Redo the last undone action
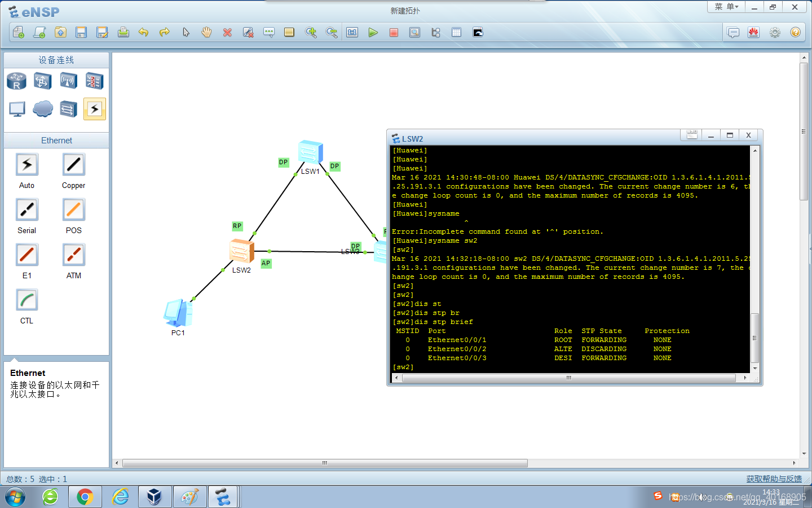The height and width of the screenshot is (508, 812). point(165,32)
